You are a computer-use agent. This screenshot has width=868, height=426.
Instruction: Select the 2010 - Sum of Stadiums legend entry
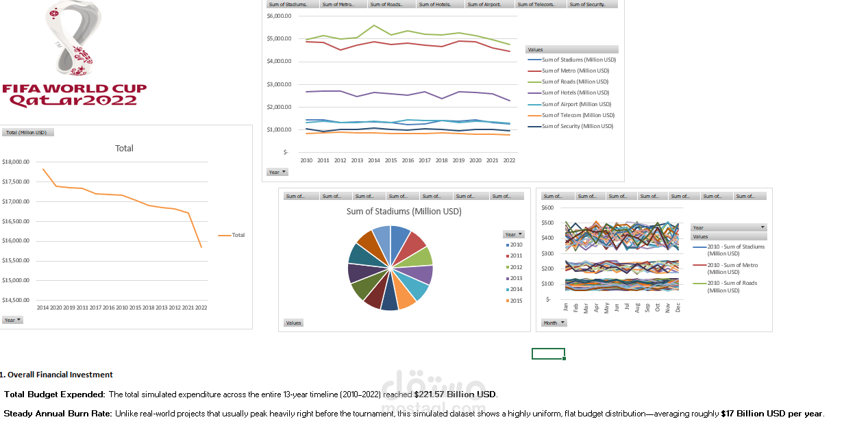click(729, 250)
